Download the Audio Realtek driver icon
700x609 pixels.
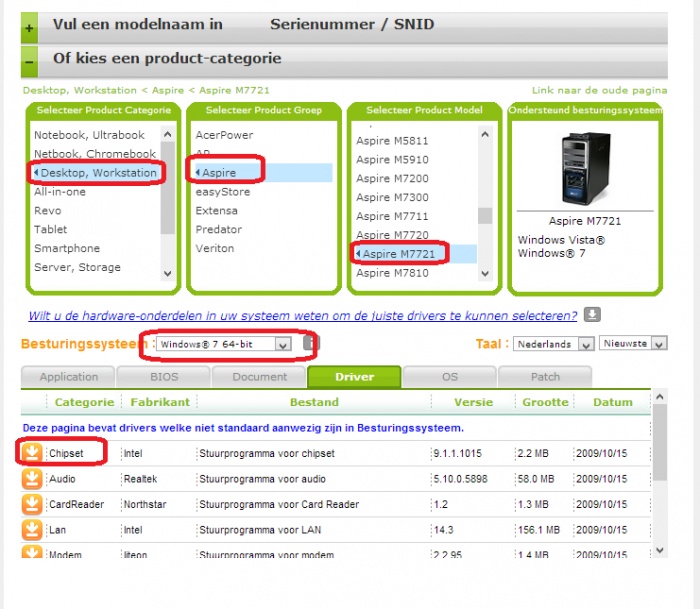click(32, 479)
